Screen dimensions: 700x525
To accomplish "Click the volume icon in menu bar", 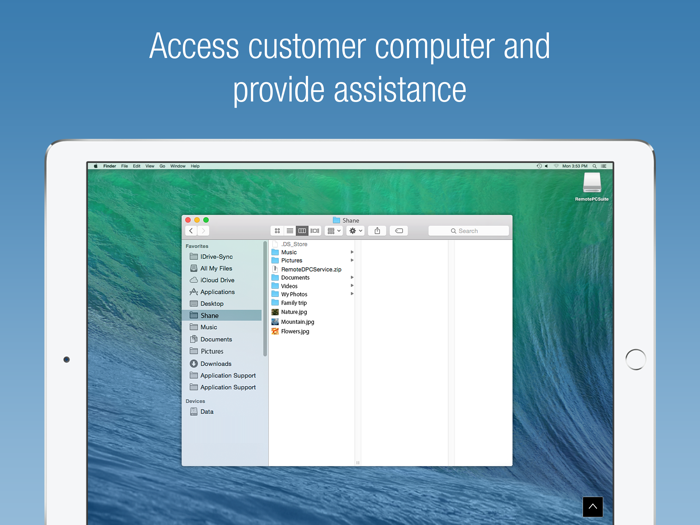I will (x=547, y=166).
